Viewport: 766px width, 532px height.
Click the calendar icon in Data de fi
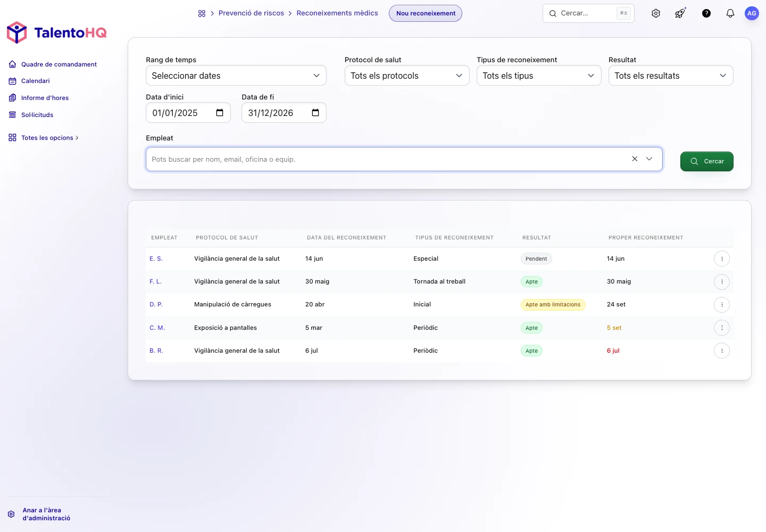pos(315,112)
